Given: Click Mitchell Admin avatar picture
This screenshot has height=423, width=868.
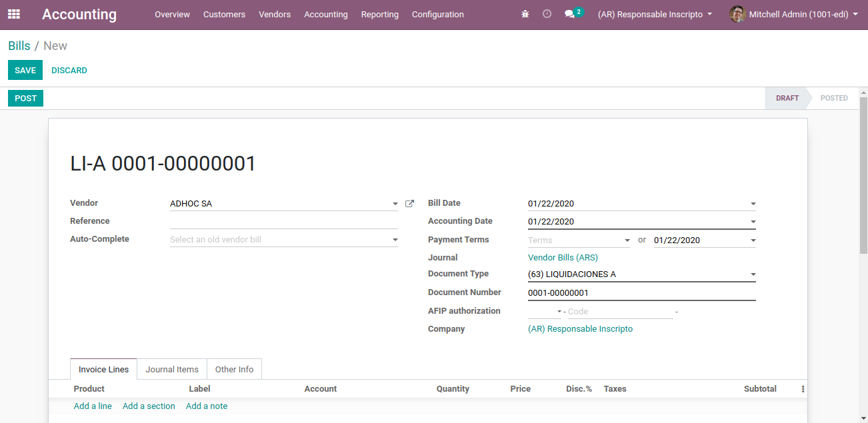Looking at the screenshot, I should pyautogui.click(x=737, y=14).
